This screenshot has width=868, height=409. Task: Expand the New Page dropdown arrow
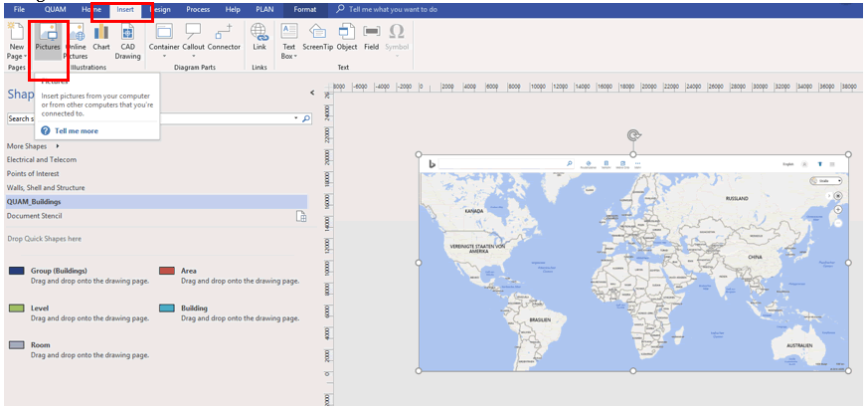click(x=26, y=57)
